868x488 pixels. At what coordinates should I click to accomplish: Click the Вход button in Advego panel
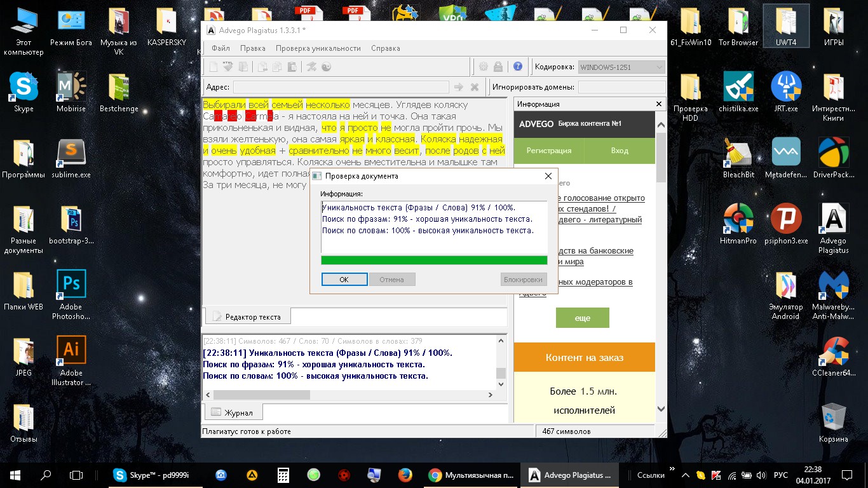620,151
